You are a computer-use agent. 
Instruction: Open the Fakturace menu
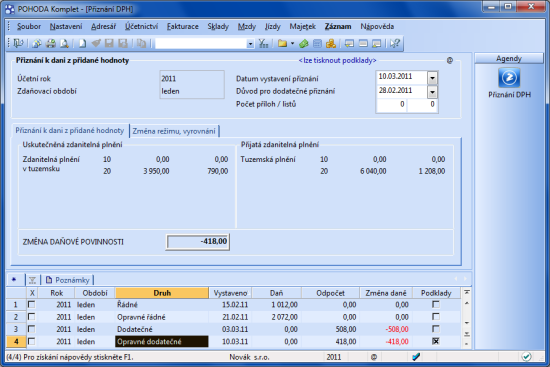[182, 26]
